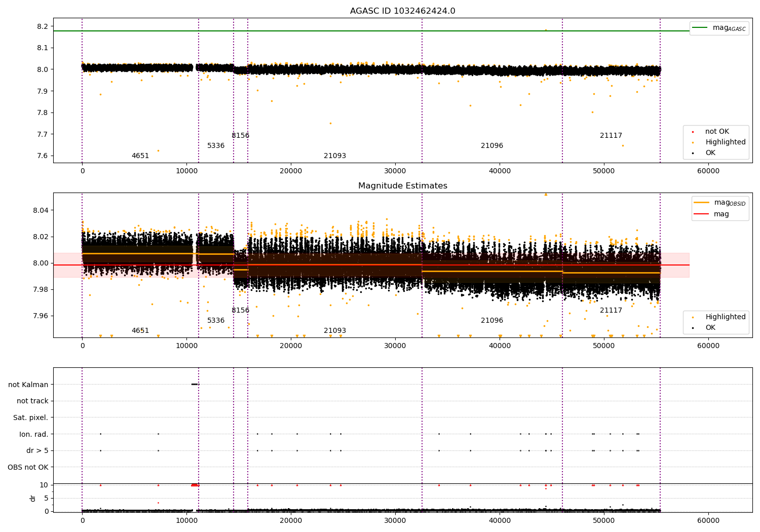Click the red 'mag' legend entry in the middle plot
760x532 pixels.
click(711, 214)
